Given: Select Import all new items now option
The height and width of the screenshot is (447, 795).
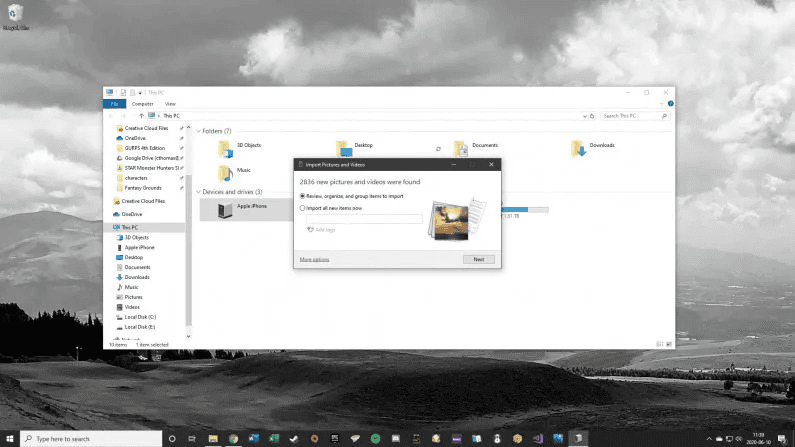Looking at the screenshot, I should pos(303,208).
